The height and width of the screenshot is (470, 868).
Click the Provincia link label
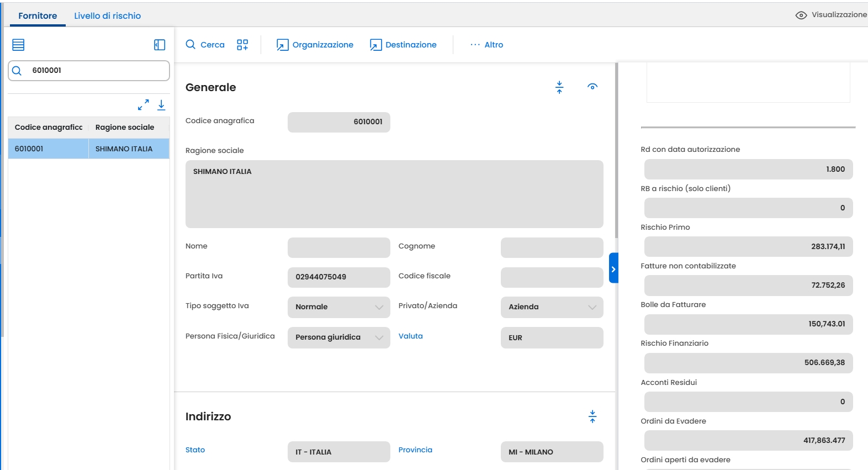pos(415,450)
